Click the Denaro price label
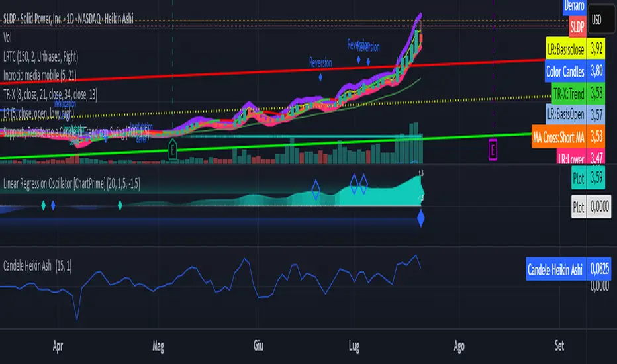Viewport: 617px width, 364px height. pos(575,5)
